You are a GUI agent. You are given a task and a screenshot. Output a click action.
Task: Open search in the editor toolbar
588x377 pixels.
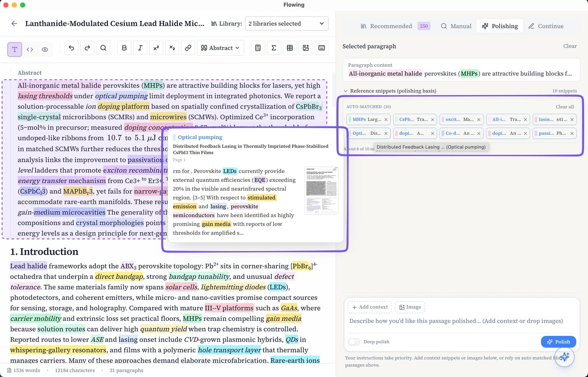tap(103, 48)
